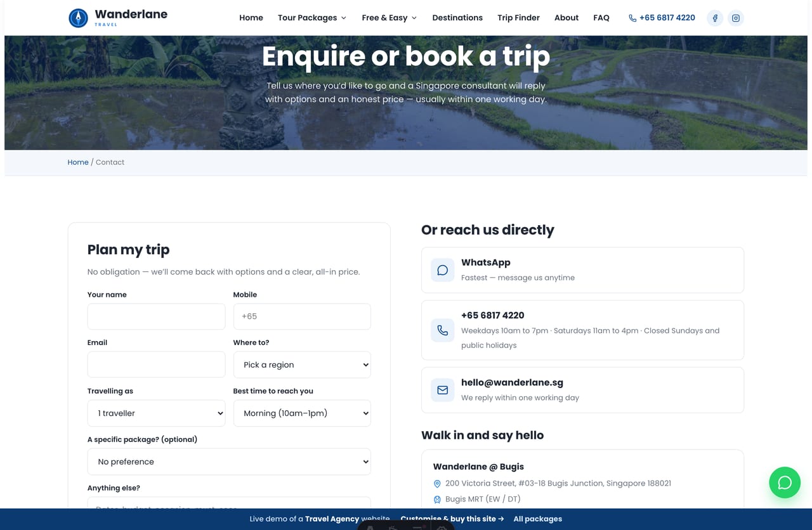Click the phone icon beside +65 6817 4220 card
The image size is (812, 530).
[443, 330]
